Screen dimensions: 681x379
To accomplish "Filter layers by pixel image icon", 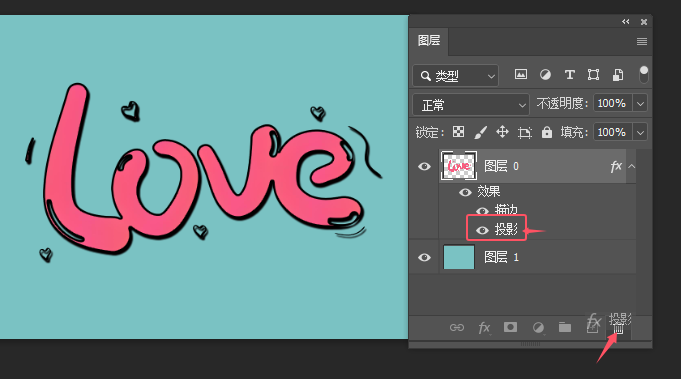I will tap(521, 75).
